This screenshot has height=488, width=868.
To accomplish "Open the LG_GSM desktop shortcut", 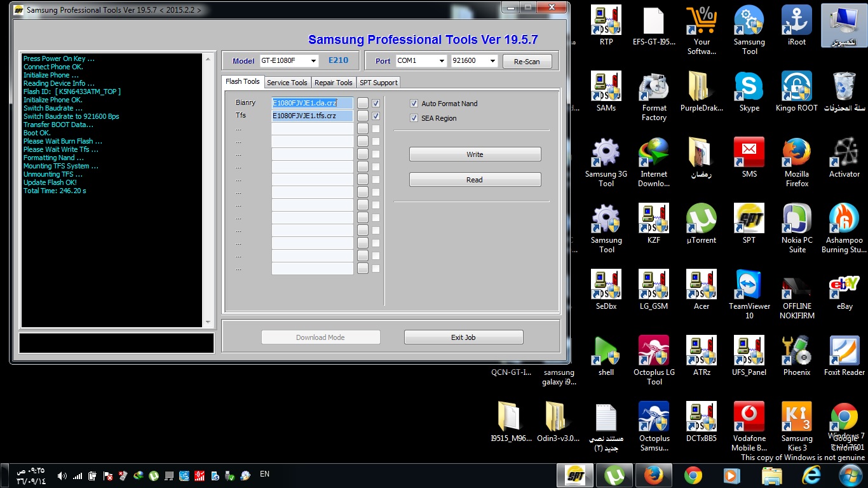I will 654,290.
